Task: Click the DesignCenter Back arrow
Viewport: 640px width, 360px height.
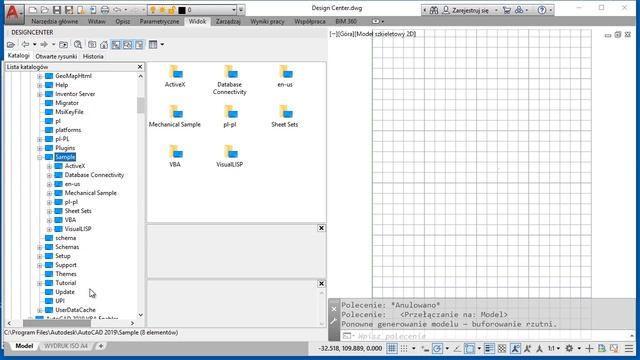Action: tap(26, 44)
